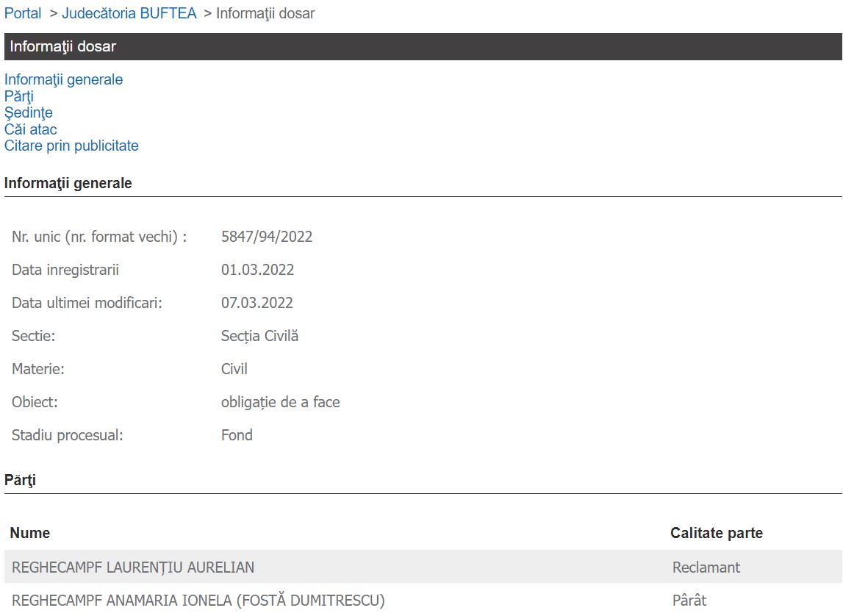Jump to Informaţii generale via navigation link
Screen dimensions: 843x616
point(63,79)
